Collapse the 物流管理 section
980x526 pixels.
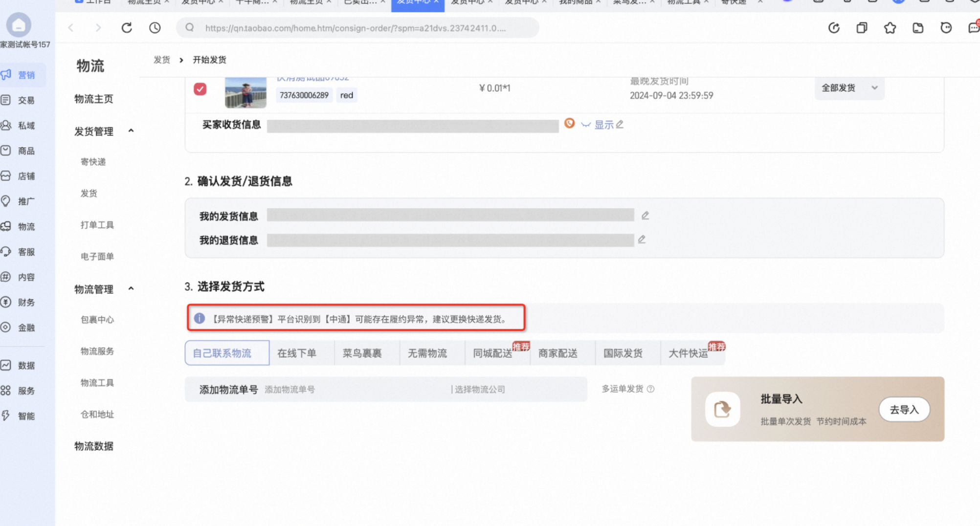coord(131,289)
